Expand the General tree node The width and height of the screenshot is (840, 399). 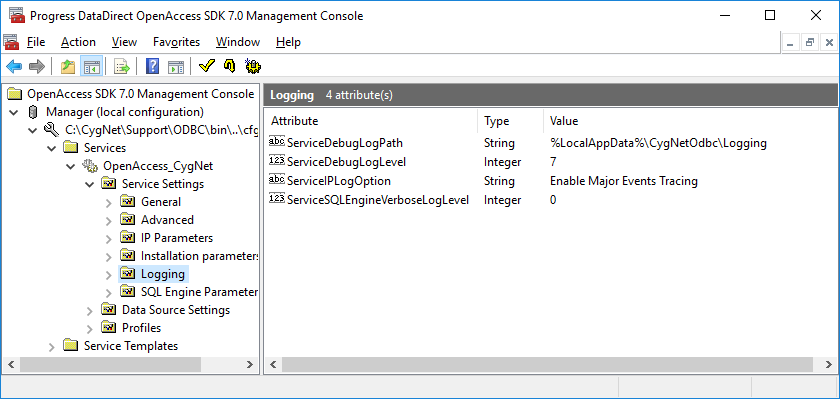click(109, 202)
